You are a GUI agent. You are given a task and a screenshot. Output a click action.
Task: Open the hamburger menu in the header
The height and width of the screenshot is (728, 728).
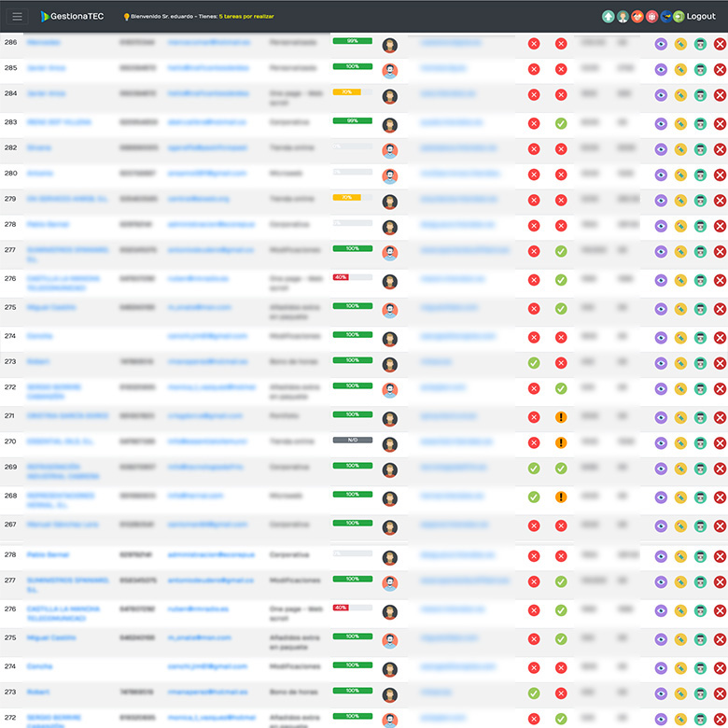pos(17,16)
